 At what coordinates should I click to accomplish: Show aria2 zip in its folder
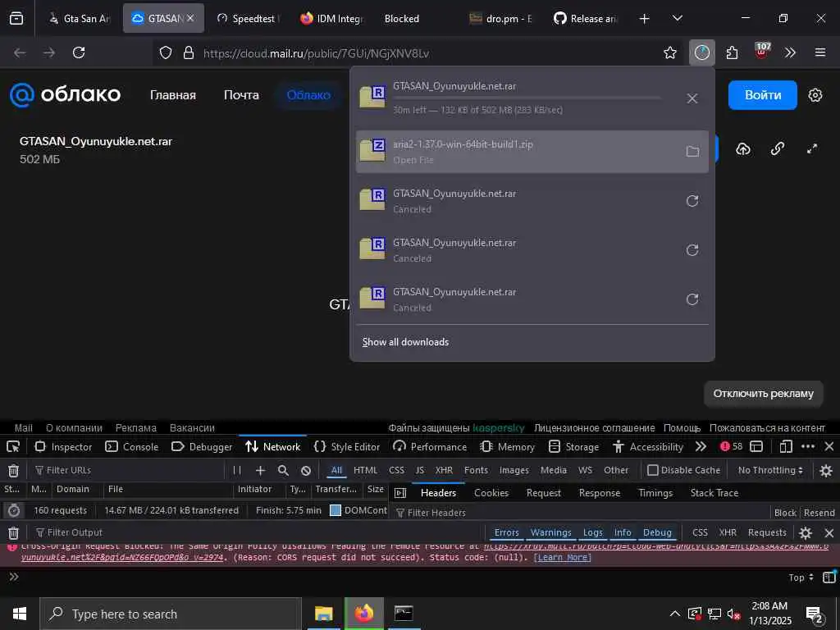(x=692, y=152)
